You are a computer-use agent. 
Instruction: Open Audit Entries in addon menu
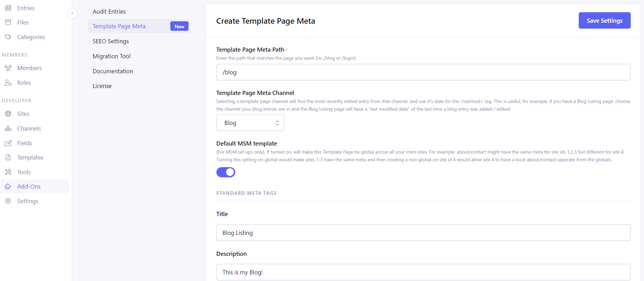(109, 12)
